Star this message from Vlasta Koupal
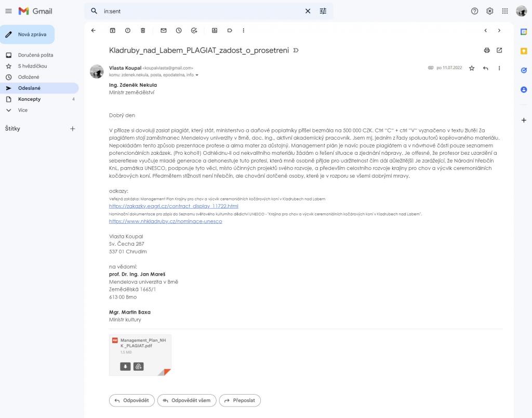 click(x=472, y=68)
